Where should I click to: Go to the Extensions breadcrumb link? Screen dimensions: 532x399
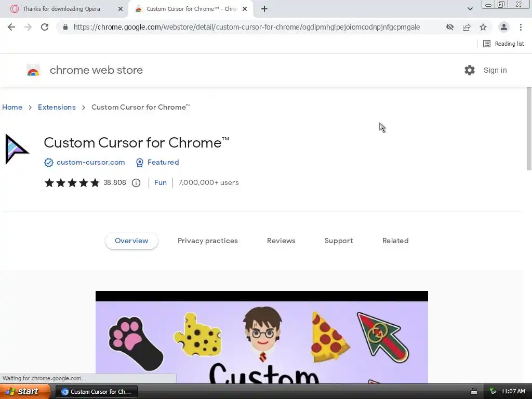(57, 107)
